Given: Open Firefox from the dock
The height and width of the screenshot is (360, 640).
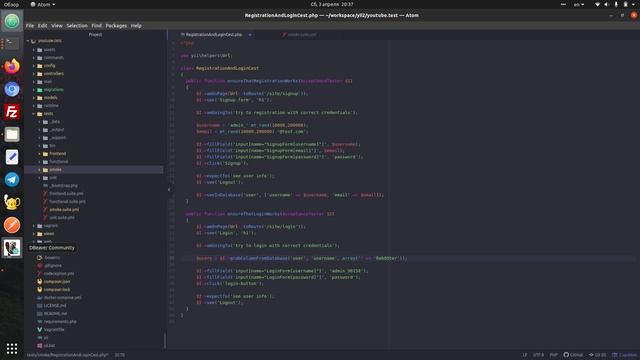Looking at the screenshot, I should [12, 66].
